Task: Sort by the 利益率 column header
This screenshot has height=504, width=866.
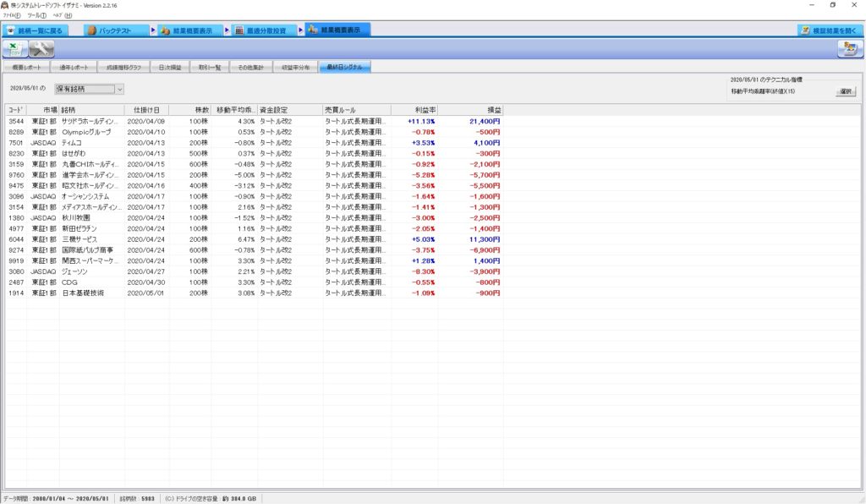Action: pyautogui.click(x=414, y=110)
